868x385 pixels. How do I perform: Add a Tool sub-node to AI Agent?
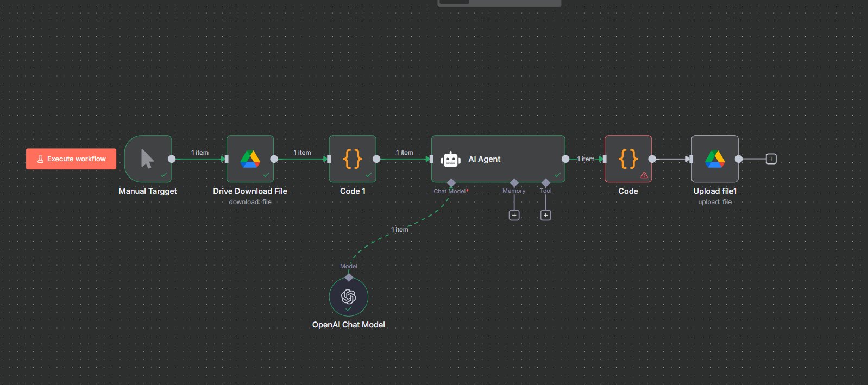tap(546, 216)
